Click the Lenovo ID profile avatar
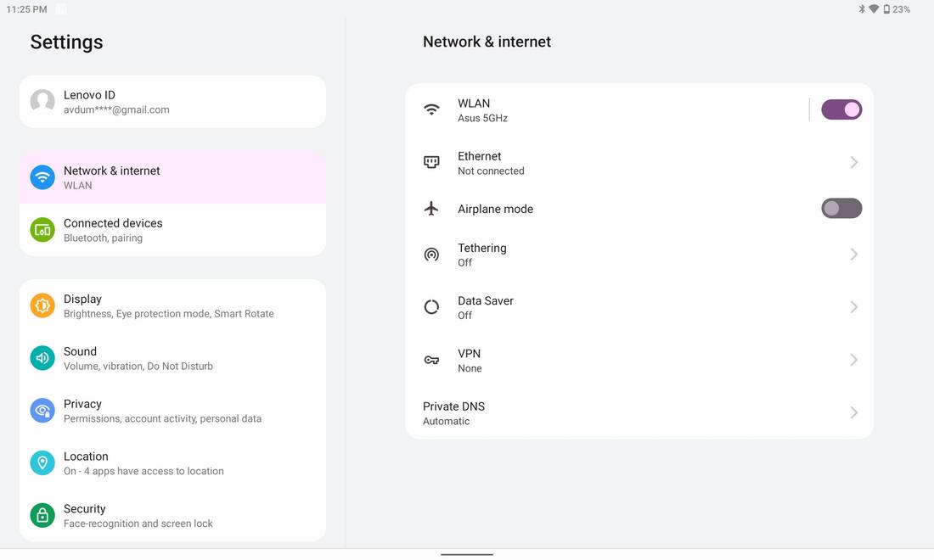Image resolution: width=934 pixels, height=560 pixels. [42, 102]
